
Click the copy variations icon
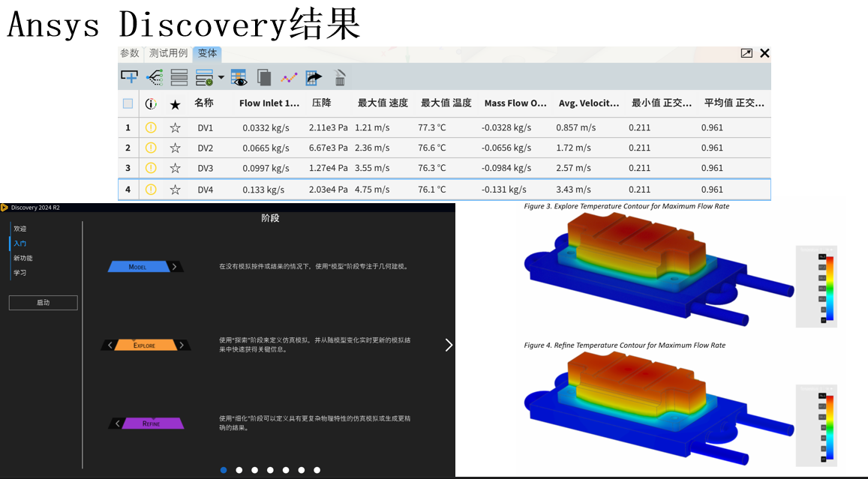click(x=264, y=77)
